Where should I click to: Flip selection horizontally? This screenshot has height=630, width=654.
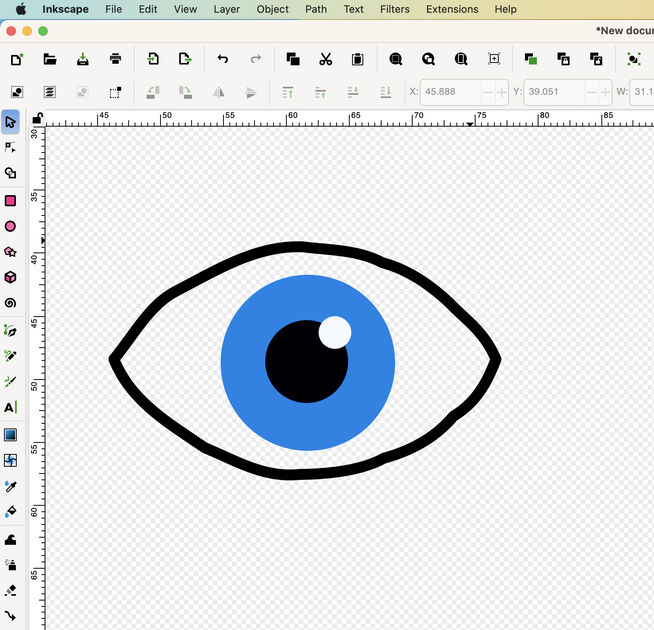pos(219,92)
